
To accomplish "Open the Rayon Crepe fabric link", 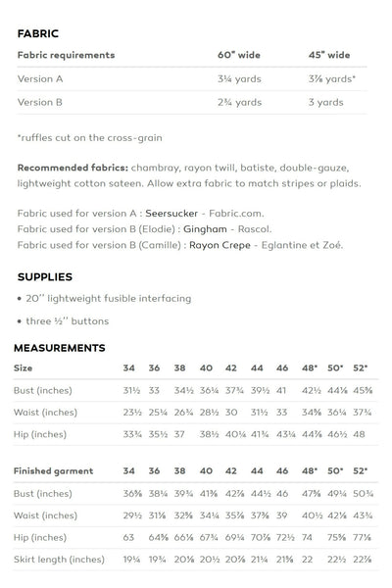I will pyautogui.click(x=220, y=245).
